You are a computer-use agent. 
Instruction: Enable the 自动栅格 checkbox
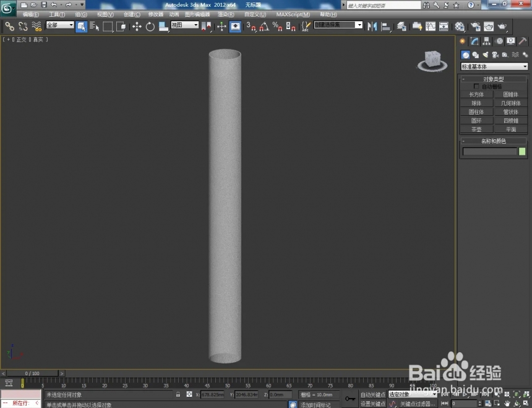tap(476, 87)
